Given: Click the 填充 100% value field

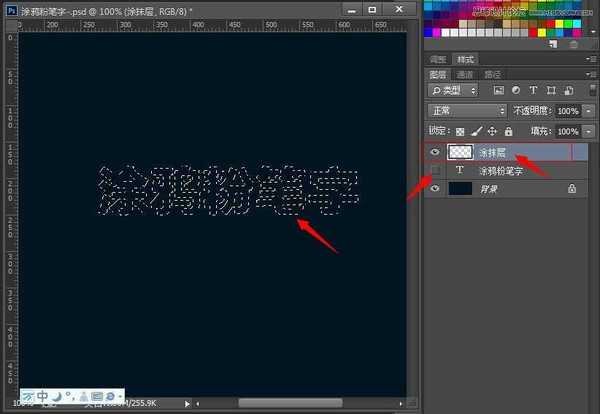Looking at the screenshot, I should point(568,132).
